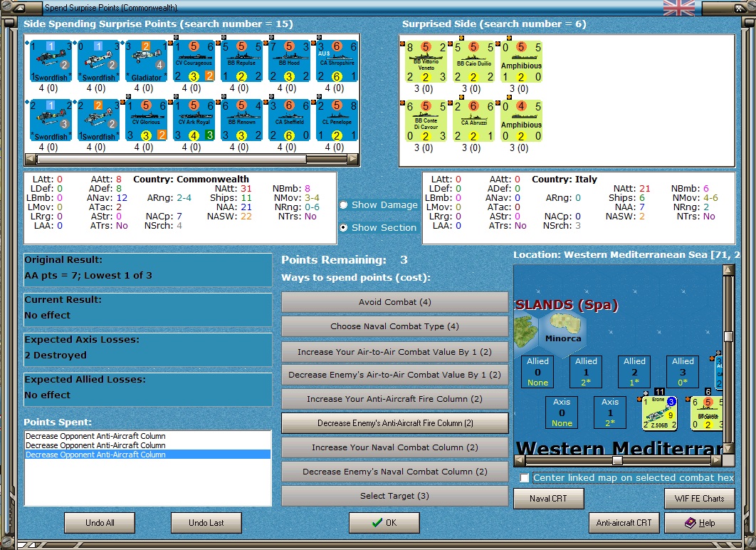This screenshot has height=550, width=756.
Task: Click the Allied 0 None section box
Action: [x=537, y=371]
